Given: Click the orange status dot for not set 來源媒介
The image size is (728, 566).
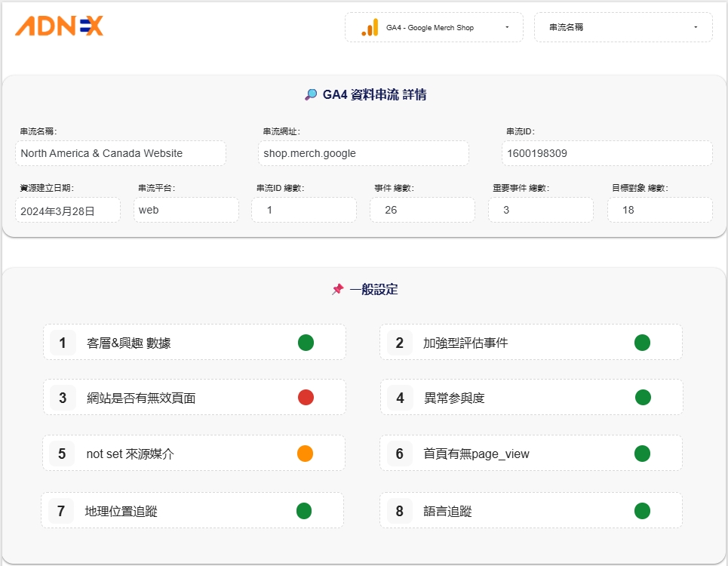Looking at the screenshot, I should point(305,454).
